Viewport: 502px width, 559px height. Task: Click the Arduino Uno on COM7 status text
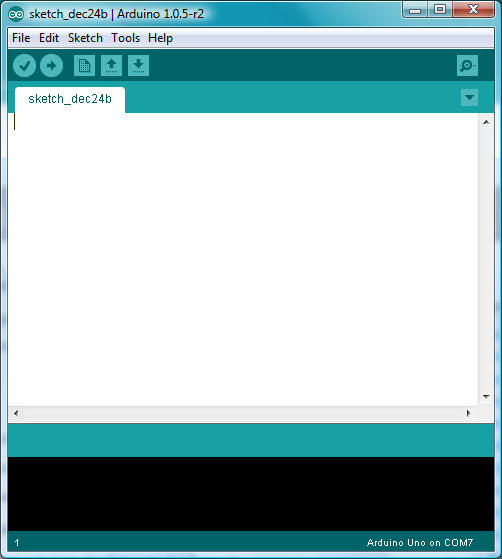tap(420, 543)
